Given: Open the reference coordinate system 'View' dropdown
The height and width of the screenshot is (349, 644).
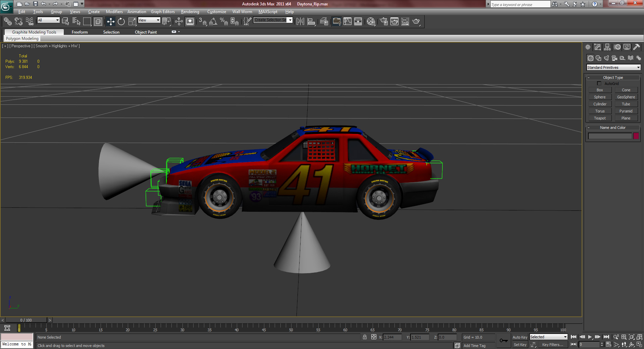Looking at the screenshot, I should coord(149,20).
